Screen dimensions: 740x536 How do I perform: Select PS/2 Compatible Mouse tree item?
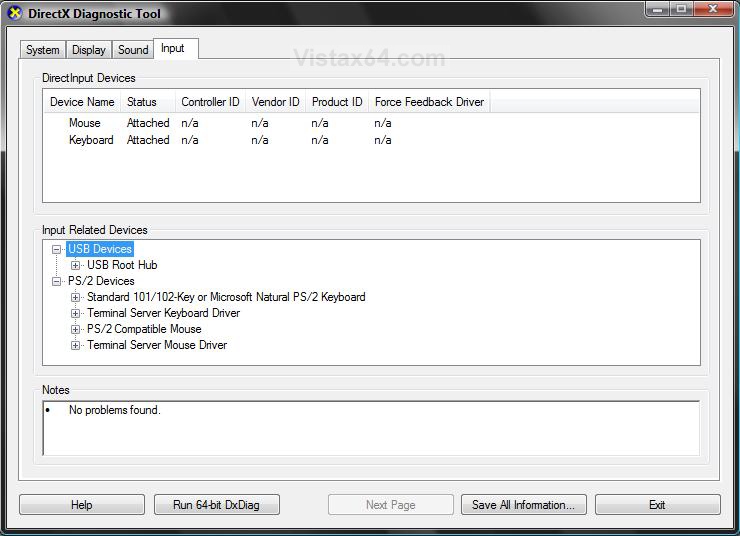click(x=144, y=329)
